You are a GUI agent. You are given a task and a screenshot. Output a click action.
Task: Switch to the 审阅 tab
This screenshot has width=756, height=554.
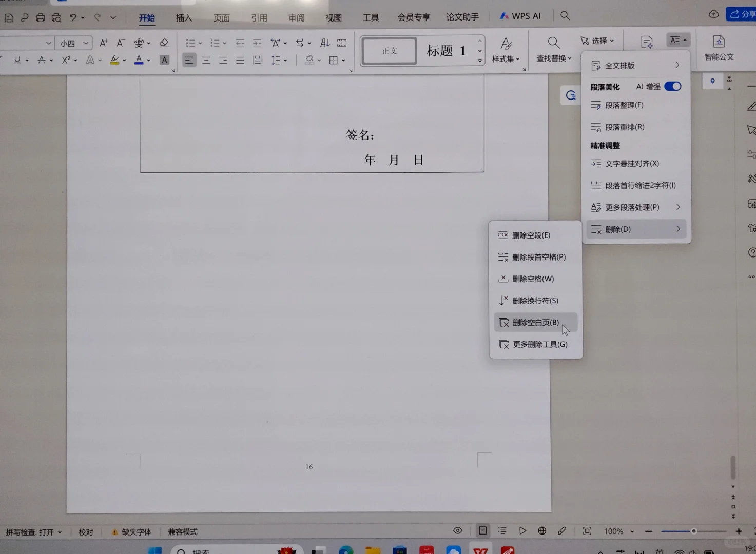296,18
